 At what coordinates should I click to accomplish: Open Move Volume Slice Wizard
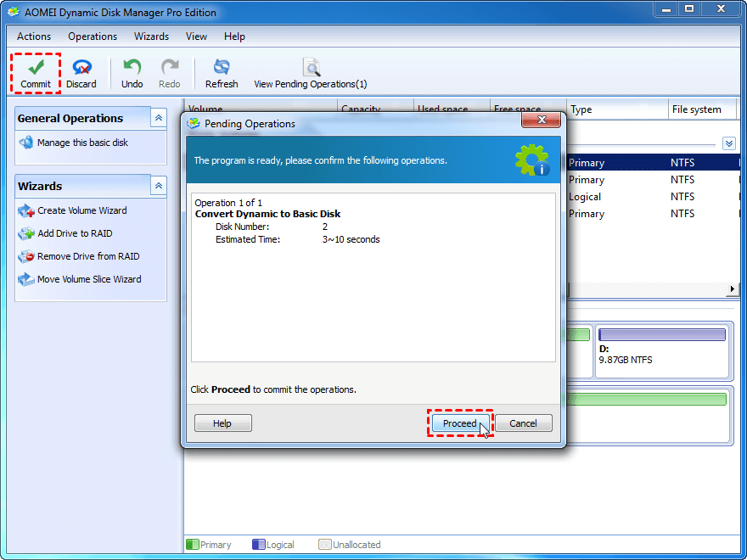(89, 279)
